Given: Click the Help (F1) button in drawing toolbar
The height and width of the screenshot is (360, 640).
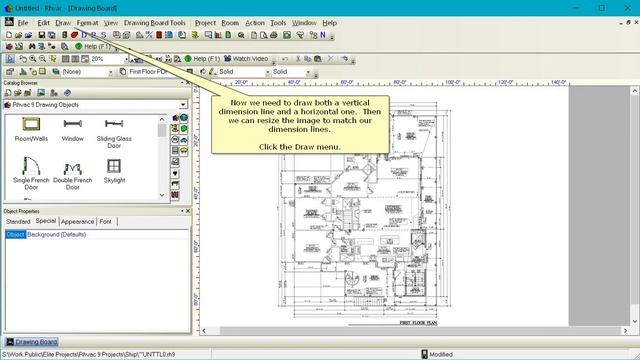Looking at the screenshot, I should click(202, 59).
